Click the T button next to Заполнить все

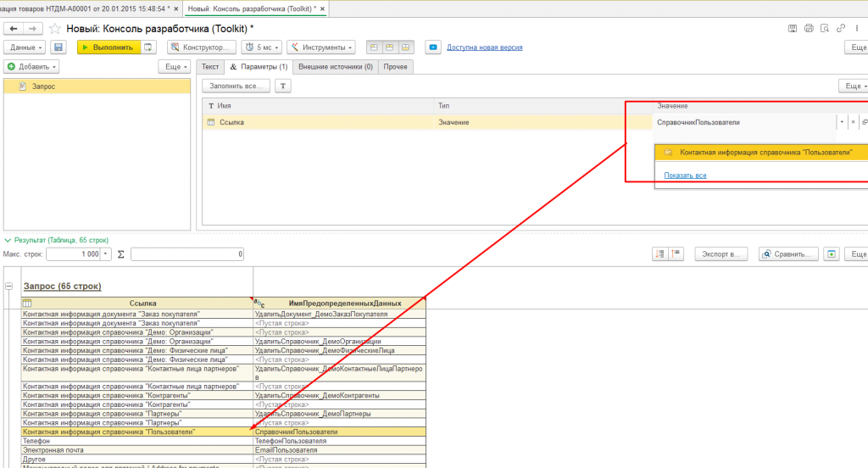coord(284,86)
